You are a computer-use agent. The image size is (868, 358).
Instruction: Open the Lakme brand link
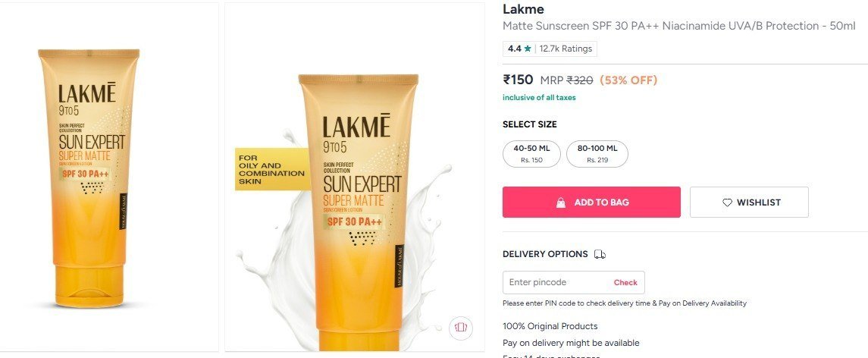click(x=523, y=9)
